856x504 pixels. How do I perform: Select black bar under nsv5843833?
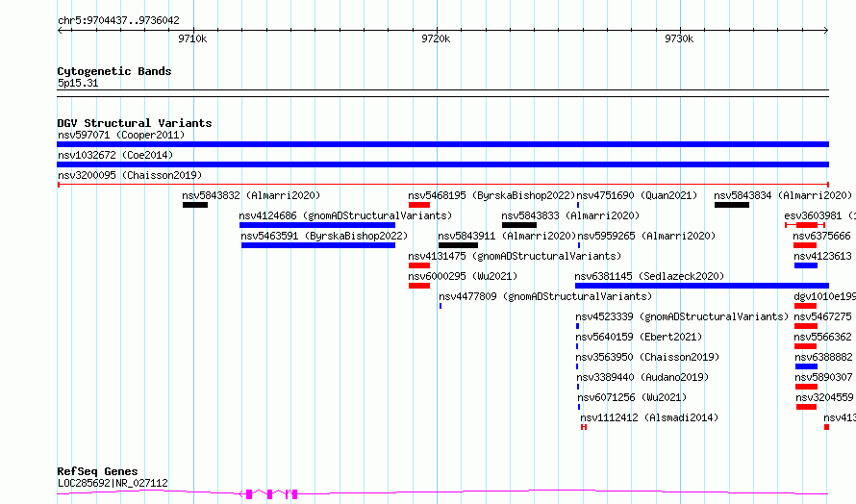pos(519,225)
